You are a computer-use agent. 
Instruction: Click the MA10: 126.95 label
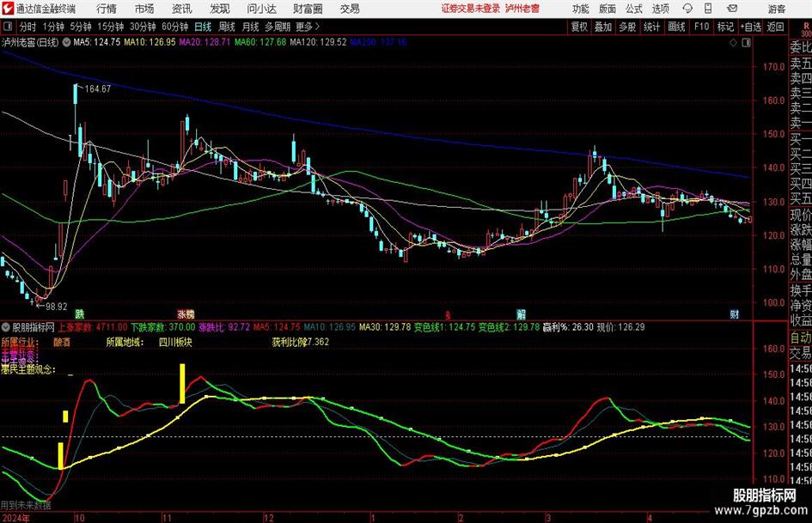click(150, 42)
